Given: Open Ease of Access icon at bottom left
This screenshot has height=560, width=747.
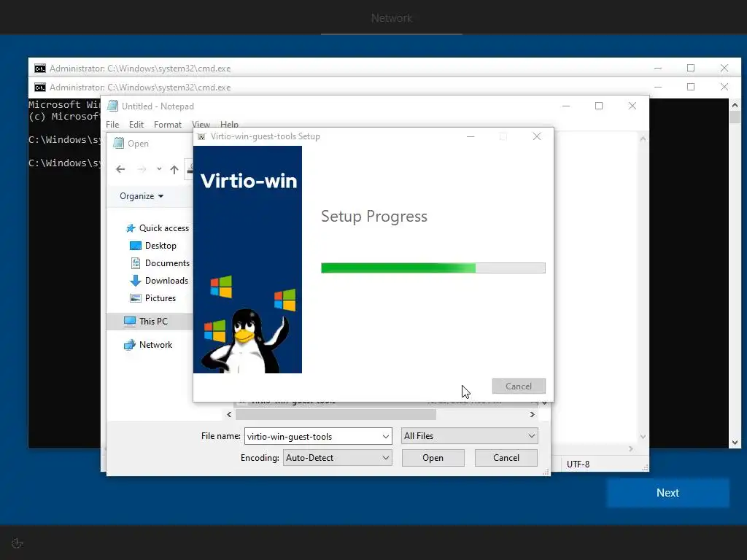Looking at the screenshot, I should click(x=18, y=543).
